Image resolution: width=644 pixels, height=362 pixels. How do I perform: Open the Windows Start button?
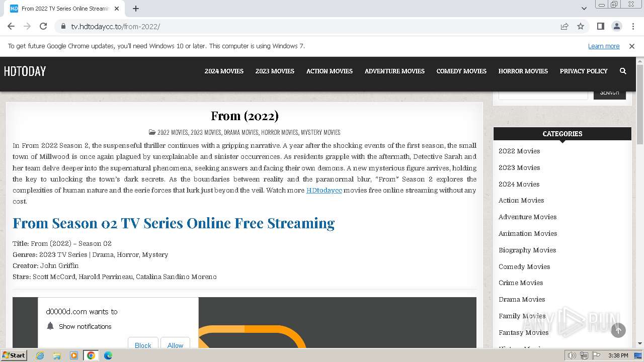tap(14, 355)
